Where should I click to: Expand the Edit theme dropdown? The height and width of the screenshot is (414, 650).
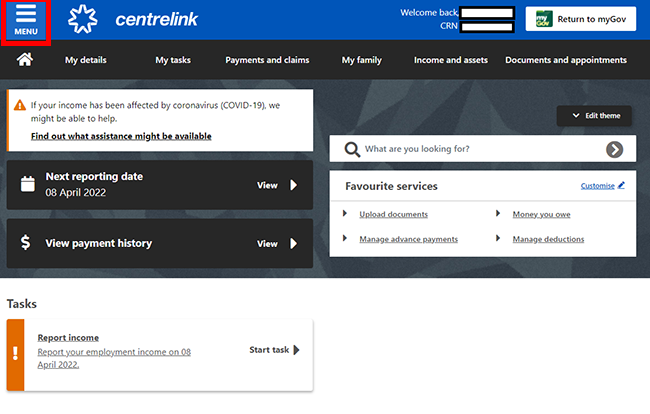594,116
